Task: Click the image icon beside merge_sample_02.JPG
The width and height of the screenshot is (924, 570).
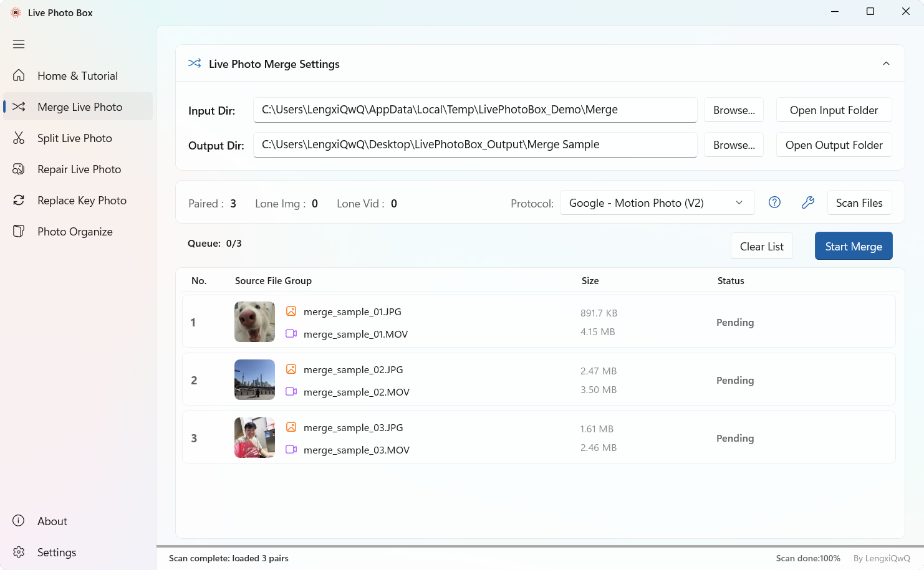Action: [291, 369]
